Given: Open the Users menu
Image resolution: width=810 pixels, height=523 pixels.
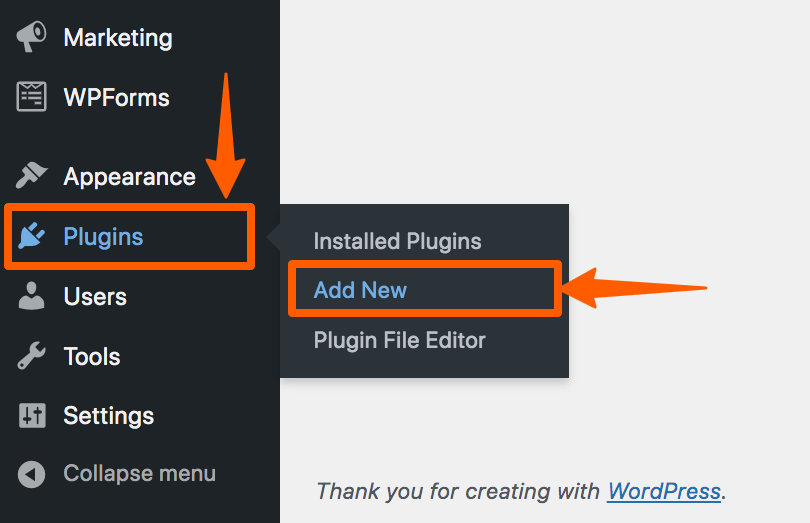Looking at the screenshot, I should (95, 297).
